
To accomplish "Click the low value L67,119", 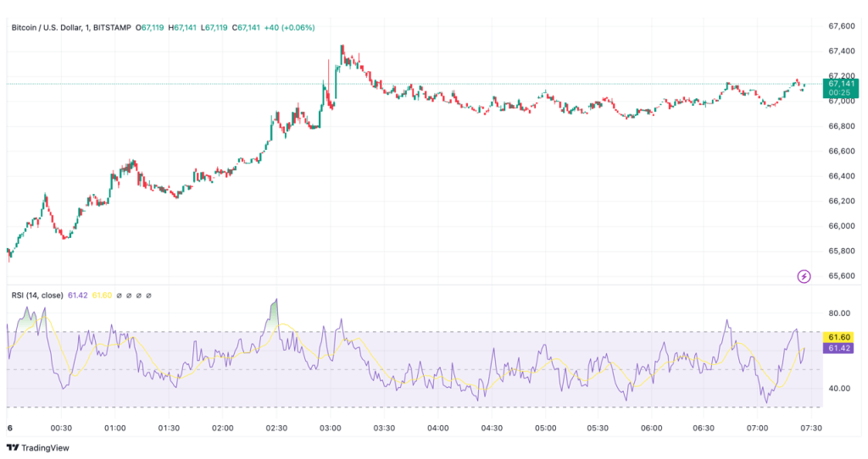I will coord(214,27).
